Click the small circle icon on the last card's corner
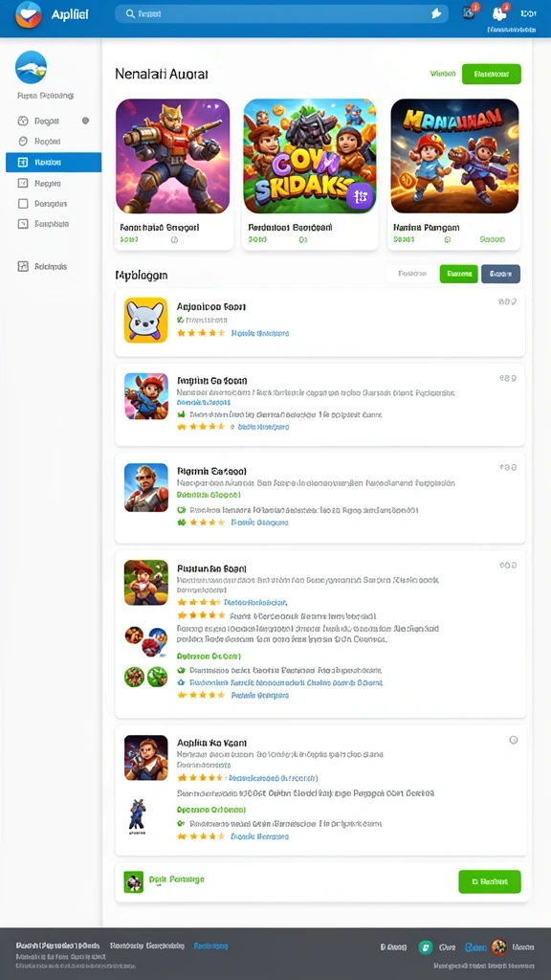551x980 pixels. [x=514, y=740]
